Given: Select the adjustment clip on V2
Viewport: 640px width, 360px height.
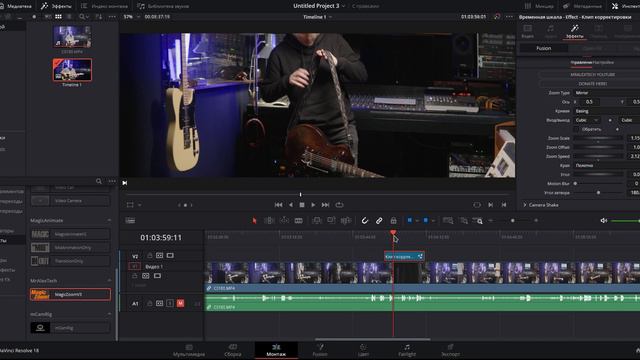Looking at the screenshot, I should [404, 256].
